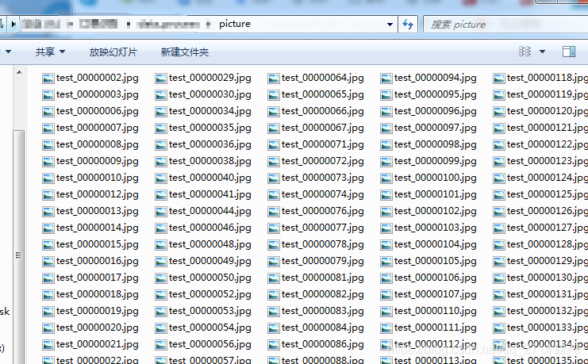This screenshot has height=364, width=588.
Task: Click the file icon of test_00000111.jpg
Action: (x=386, y=328)
